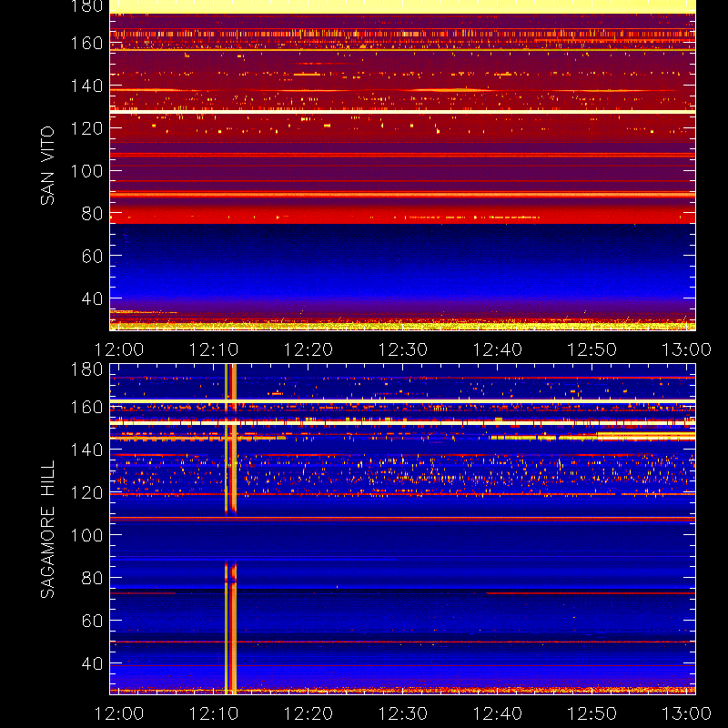Viewport: 728px width, 728px height.
Task: Click the 12:20 label below Sagamore Hill panel
Action: tap(308, 713)
